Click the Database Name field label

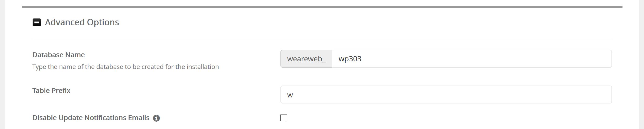[58, 55]
